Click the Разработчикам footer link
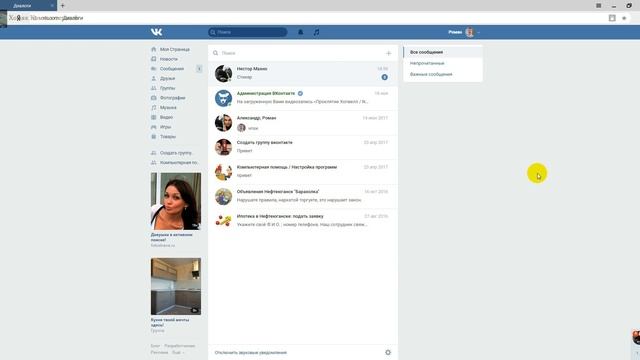 pyautogui.click(x=180, y=346)
